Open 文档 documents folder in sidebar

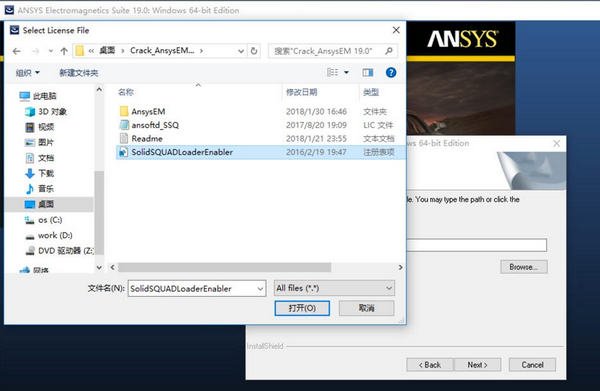40,158
